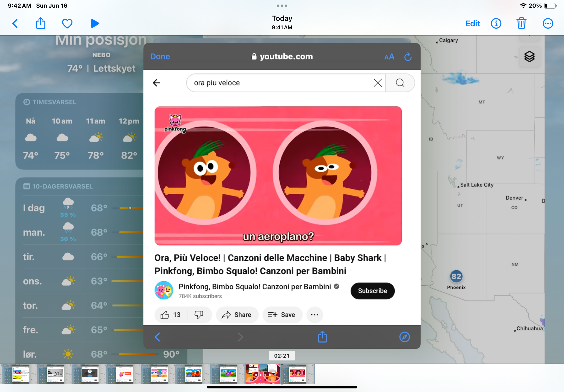Tap Edit in the top bar
564x392 pixels.
473,24
